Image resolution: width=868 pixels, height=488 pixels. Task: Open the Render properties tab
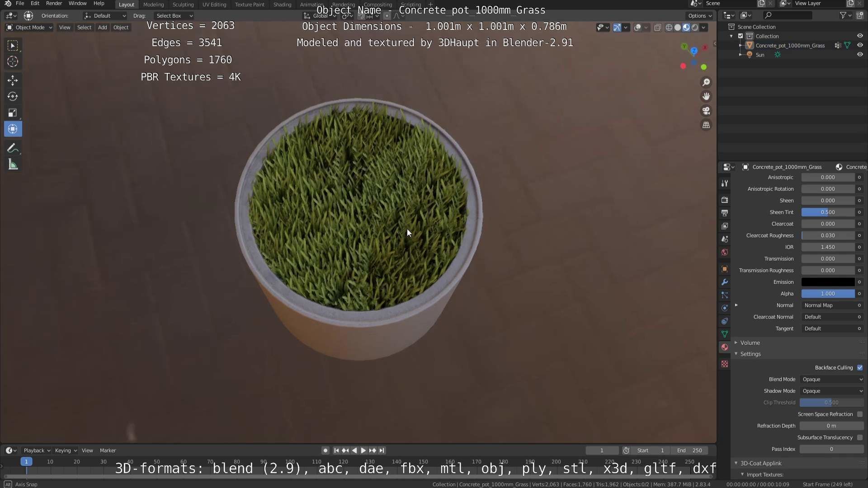pyautogui.click(x=725, y=200)
